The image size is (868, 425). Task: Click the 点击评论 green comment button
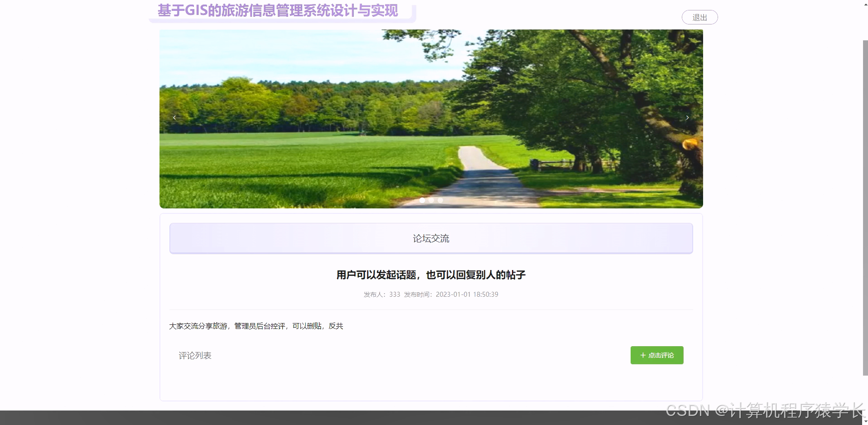click(657, 355)
